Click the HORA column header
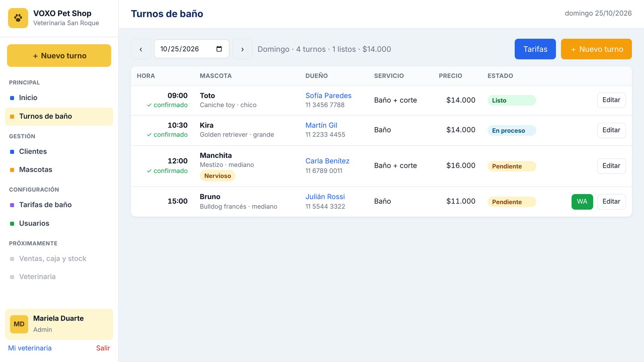Screen dimensions: 644x362 [146, 76]
